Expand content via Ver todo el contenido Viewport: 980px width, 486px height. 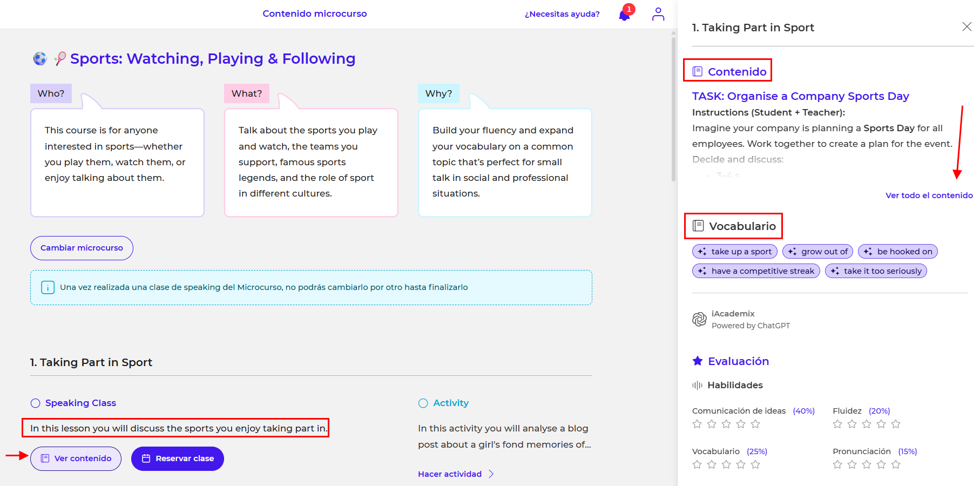tap(929, 195)
